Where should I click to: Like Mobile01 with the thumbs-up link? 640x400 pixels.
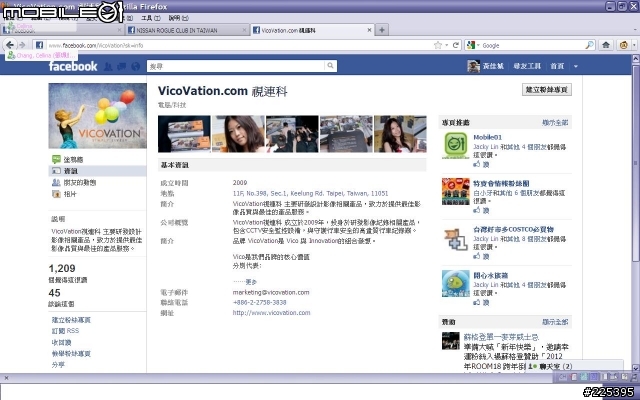[x=481, y=164]
